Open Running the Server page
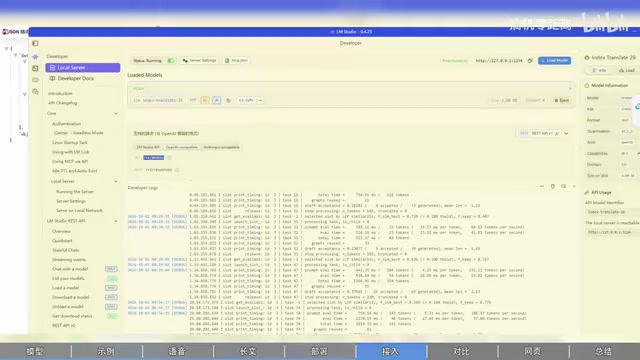The image size is (640, 360). point(75,191)
